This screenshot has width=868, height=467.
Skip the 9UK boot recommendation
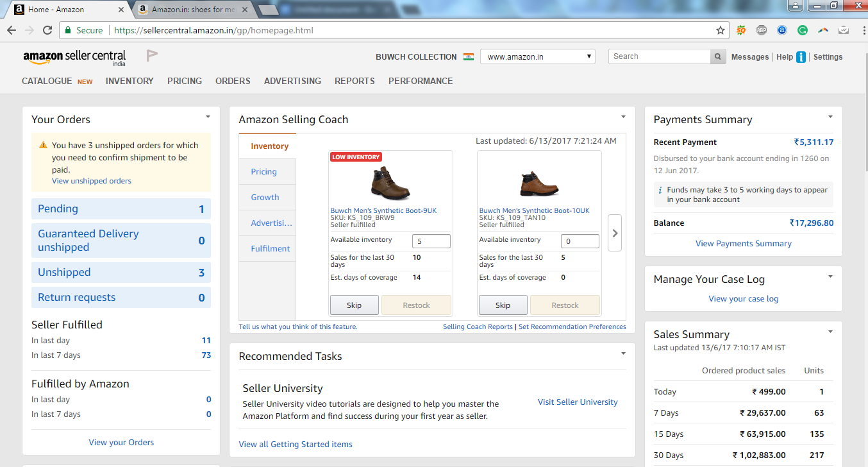coord(355,305)
